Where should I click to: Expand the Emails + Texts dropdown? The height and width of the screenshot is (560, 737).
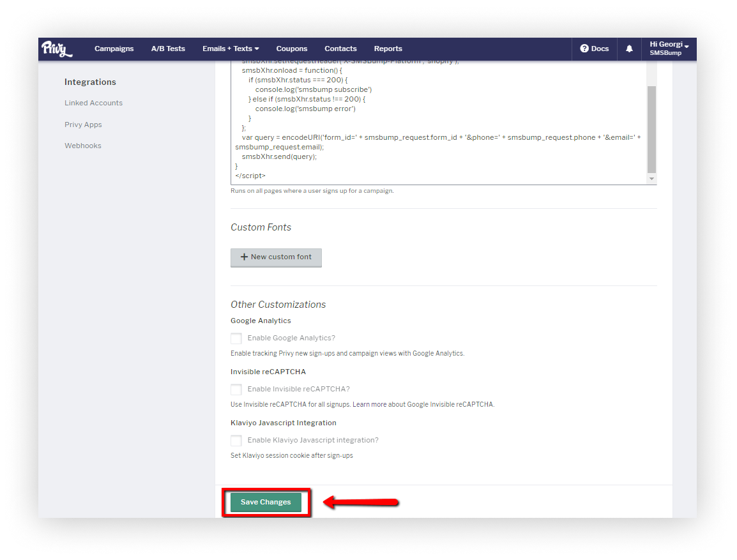point(231,49)
